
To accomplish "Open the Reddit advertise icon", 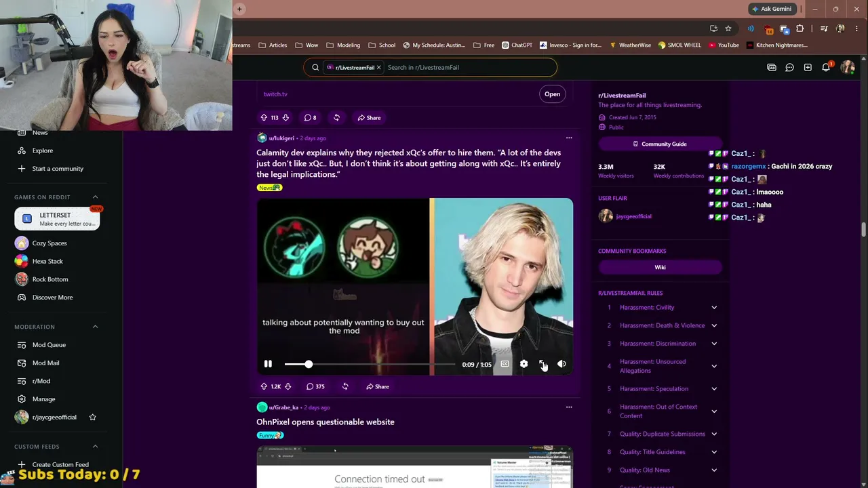I will [772, 67].
